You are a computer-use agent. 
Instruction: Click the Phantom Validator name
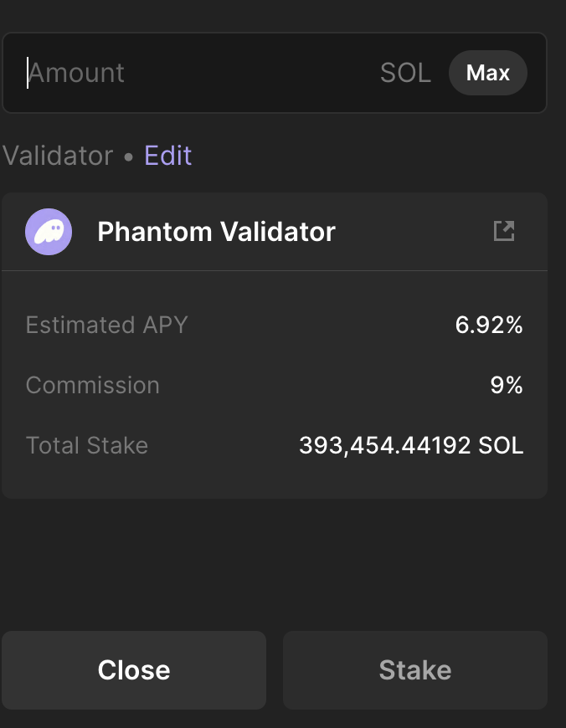coord(215,232)
